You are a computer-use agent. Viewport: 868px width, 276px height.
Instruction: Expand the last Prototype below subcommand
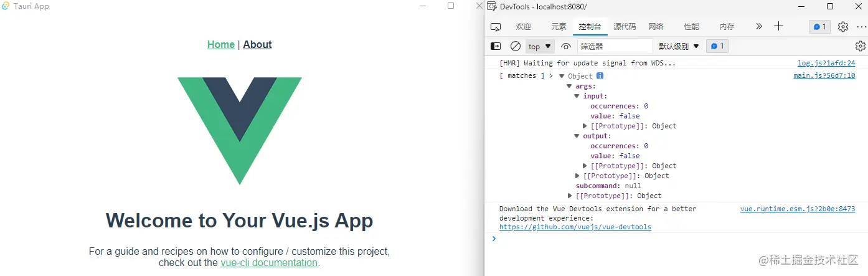pos(570,196)
